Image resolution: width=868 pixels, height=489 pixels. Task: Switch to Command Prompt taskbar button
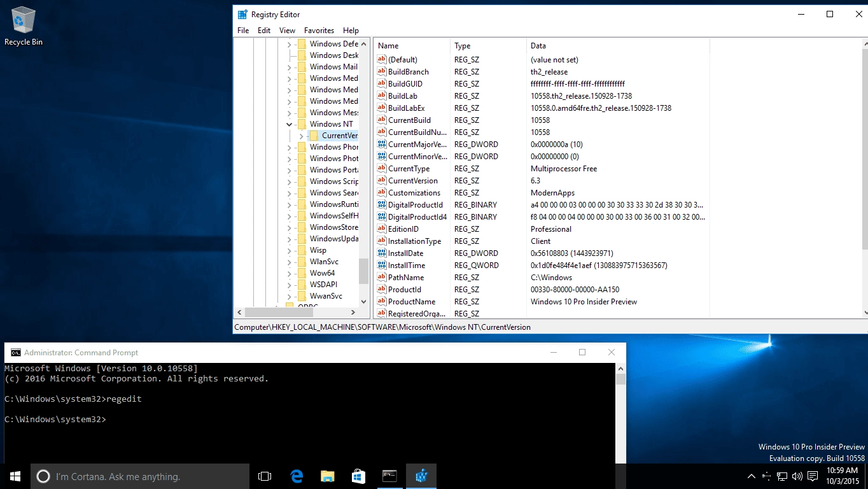click(389, 476)
